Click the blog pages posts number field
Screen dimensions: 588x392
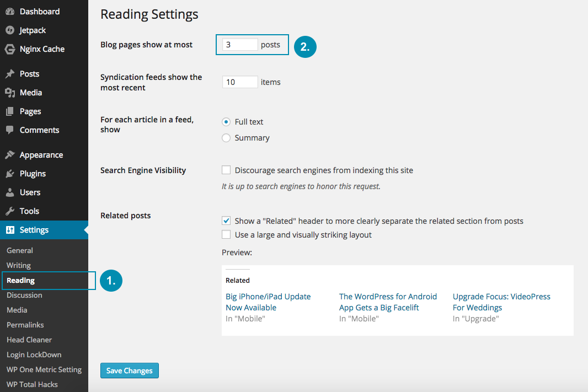(x=240, y=45)
